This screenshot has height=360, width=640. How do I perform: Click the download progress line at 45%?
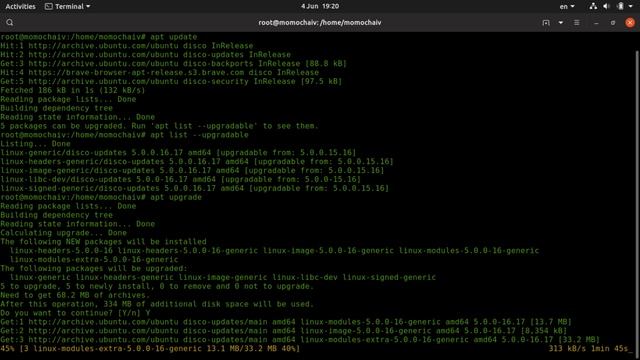[x=150, y=349]
